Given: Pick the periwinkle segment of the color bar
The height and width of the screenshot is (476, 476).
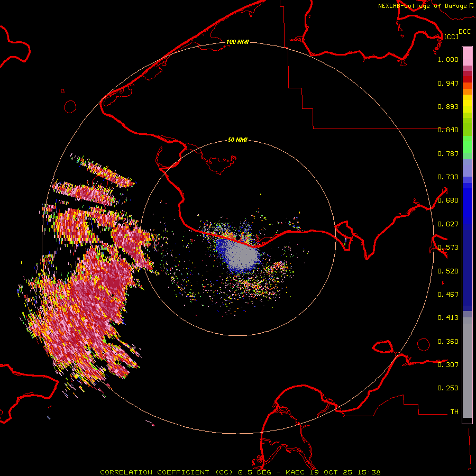Looking at the screenshot, I should pos(467,168).
